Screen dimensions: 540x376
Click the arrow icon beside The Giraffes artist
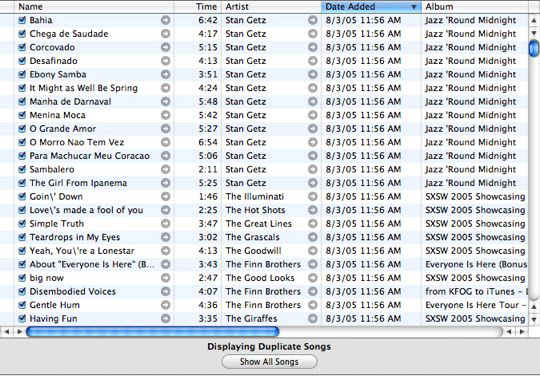(x=313, y=318)
